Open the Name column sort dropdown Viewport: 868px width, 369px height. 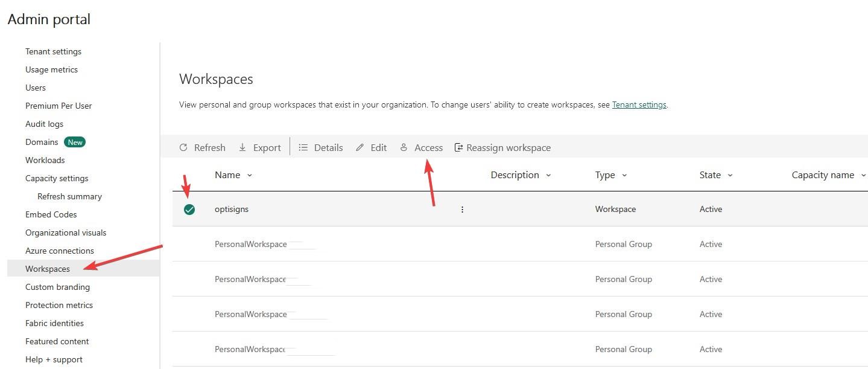249,175
